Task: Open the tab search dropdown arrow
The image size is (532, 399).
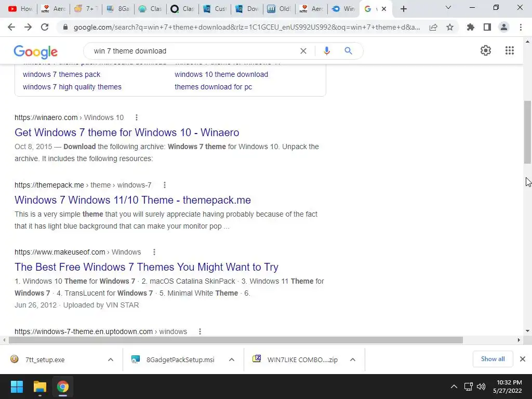Action: pyautogui.click(x=448, y=7)
